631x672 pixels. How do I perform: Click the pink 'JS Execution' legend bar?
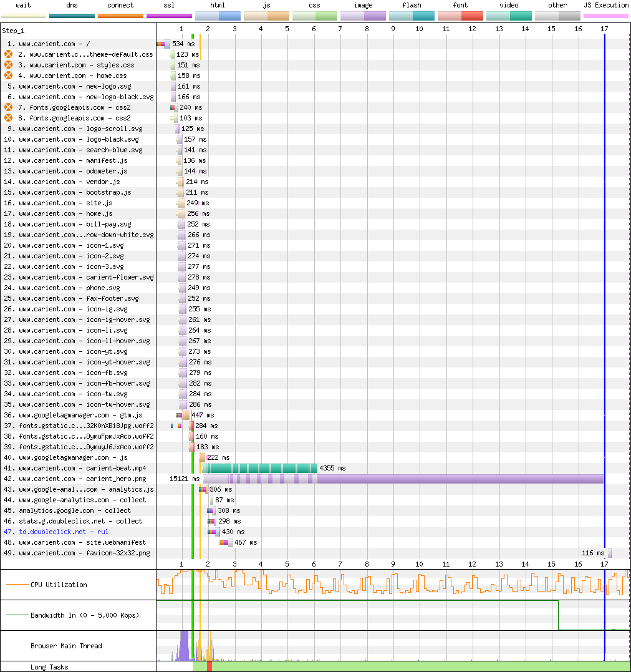click(606, 16)
